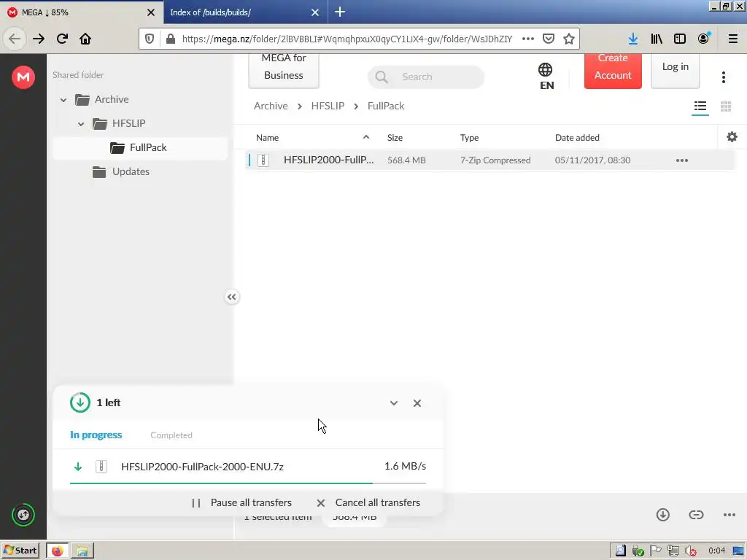Sort the file list by Date added

click(x=577, y=138)
